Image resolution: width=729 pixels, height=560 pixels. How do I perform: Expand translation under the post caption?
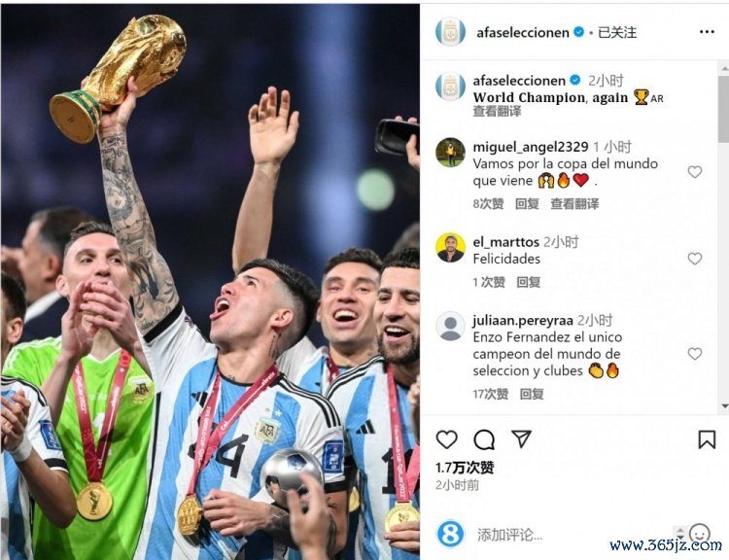pyautogui.click(x=497, y=111)
